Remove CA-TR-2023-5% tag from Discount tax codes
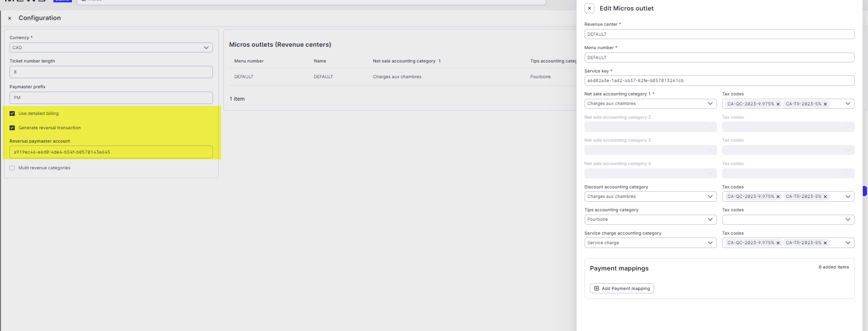The width and height of the screenshot is (868, 331). [825, 197]
